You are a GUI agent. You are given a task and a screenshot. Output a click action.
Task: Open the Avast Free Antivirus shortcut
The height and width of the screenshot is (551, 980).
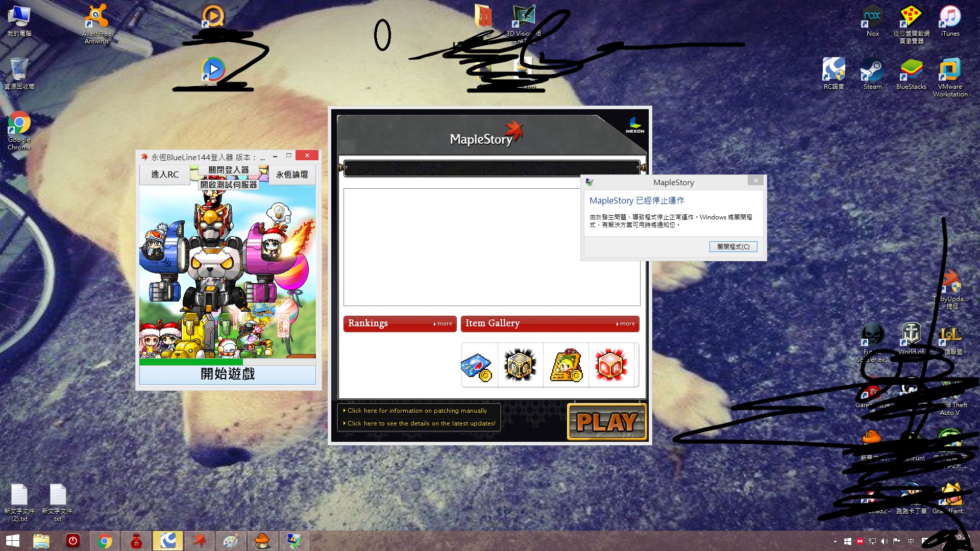coord(96,24)
